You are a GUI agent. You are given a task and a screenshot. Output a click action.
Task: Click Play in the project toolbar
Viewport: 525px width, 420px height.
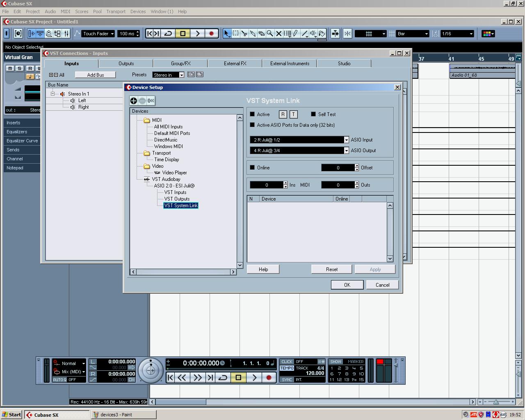coord(197,34)
